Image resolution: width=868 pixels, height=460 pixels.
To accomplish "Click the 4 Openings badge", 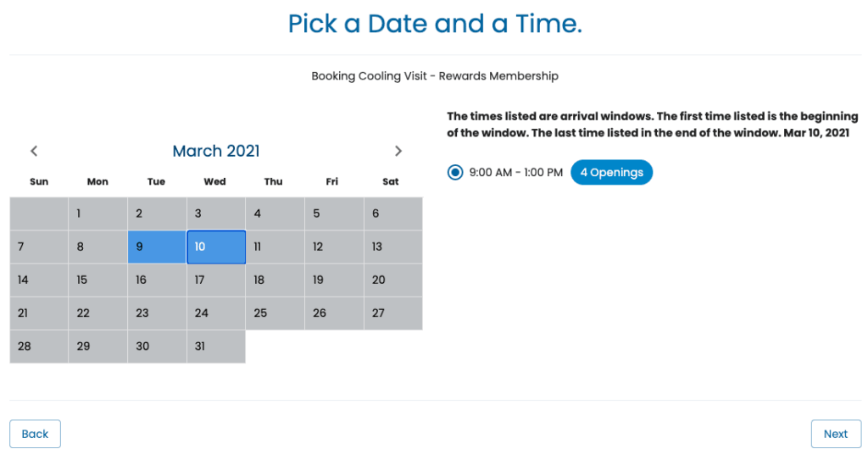I will 611,173.
